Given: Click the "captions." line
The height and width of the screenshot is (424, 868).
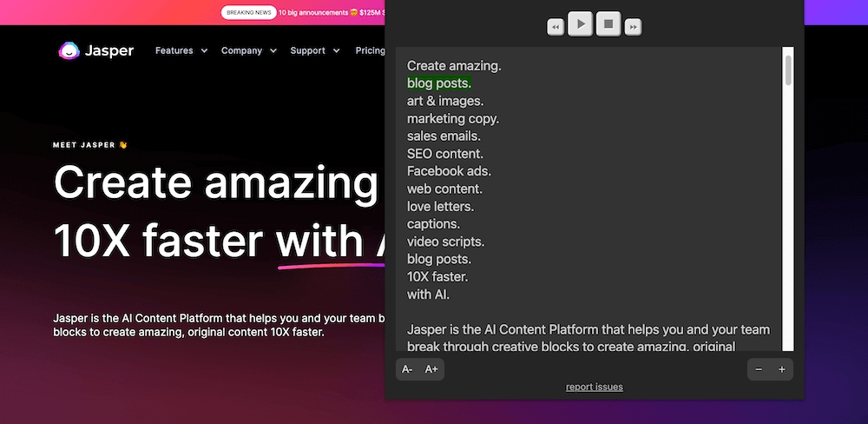Looking at the screenshot, I should tap(433, 224).
